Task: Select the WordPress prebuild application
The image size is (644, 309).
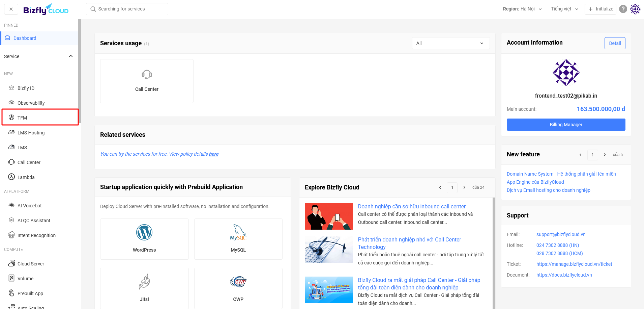Action: [x=144, y=239]
